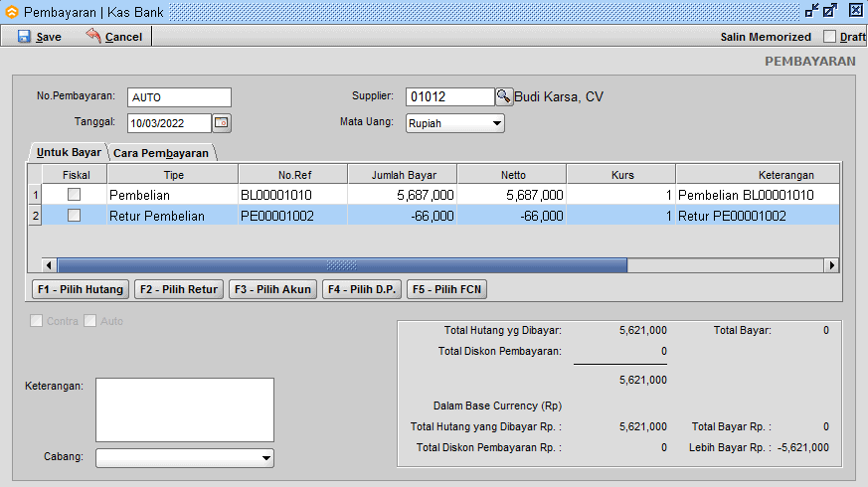Click Tipe cell reading Pembelian in row 1

[173, 195]
